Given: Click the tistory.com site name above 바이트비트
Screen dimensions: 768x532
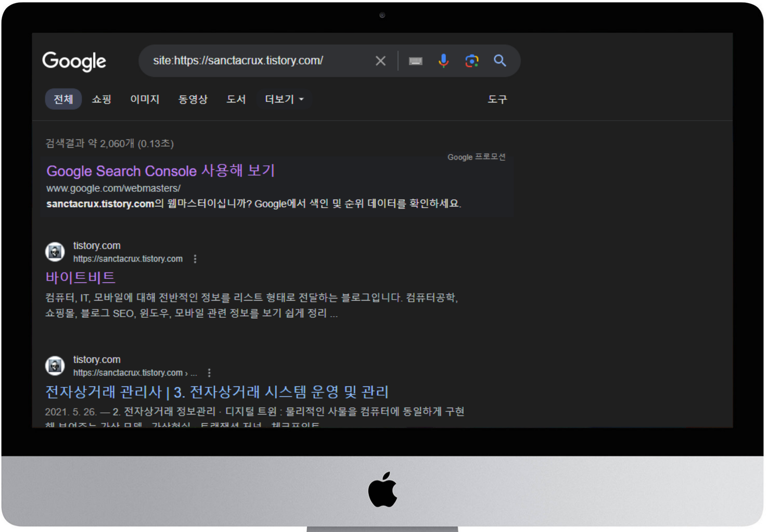Looking at the screenshot, I should [97, 245].
